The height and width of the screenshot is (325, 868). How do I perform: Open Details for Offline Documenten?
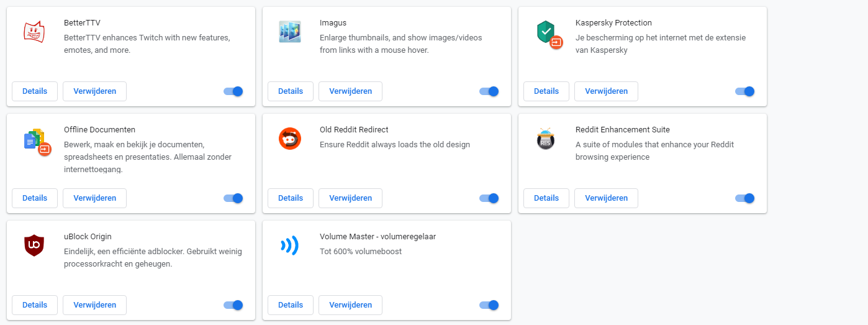[x=35, y=198]
